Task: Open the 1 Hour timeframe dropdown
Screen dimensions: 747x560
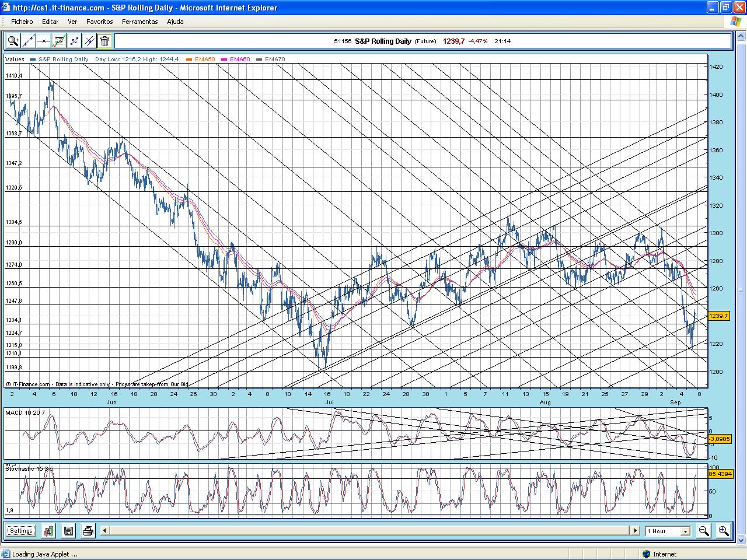Action: pos(668,531)
